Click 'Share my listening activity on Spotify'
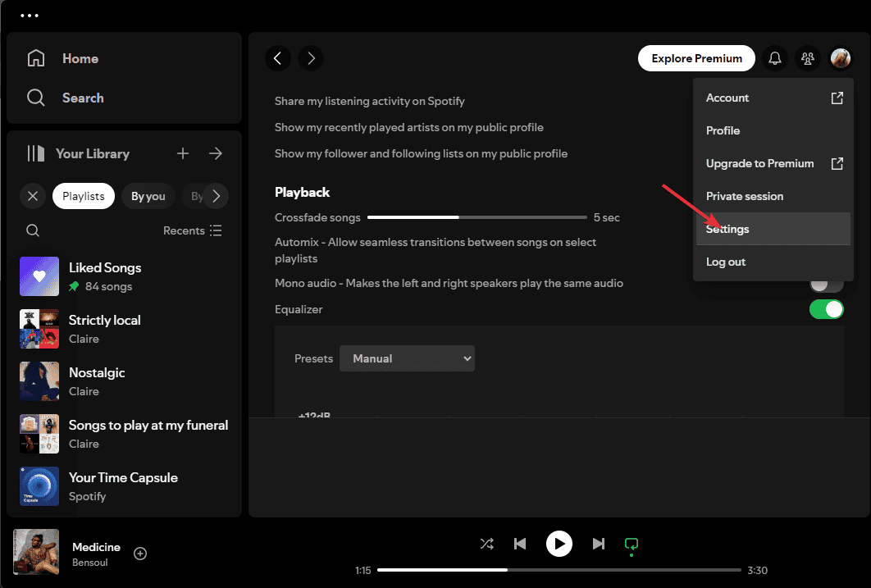Screen dimensions: 871x588 pos(369,101)
